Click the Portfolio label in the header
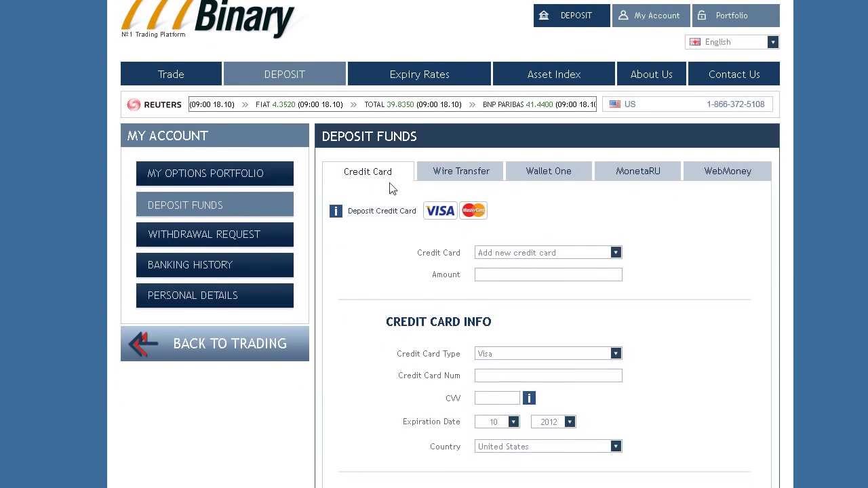 click(x=732, y=16)
